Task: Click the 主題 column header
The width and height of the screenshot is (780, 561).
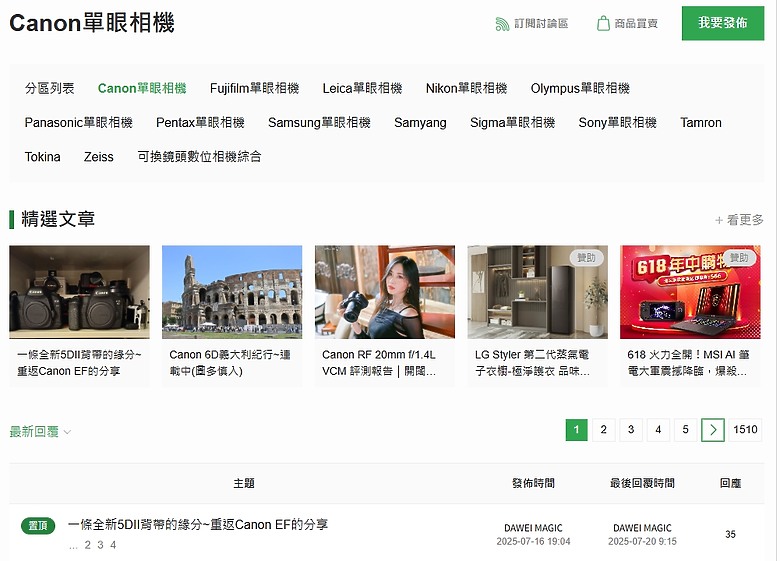Action: (244, 483)
